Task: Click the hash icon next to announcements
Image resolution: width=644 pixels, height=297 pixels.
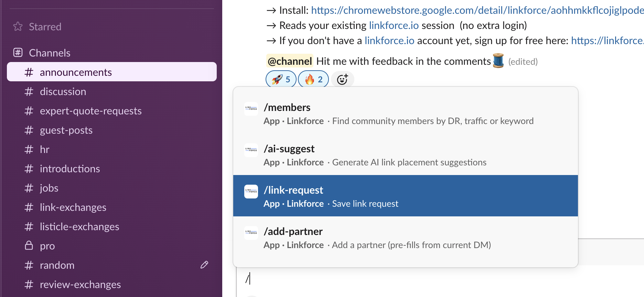Action: (29, 72)
